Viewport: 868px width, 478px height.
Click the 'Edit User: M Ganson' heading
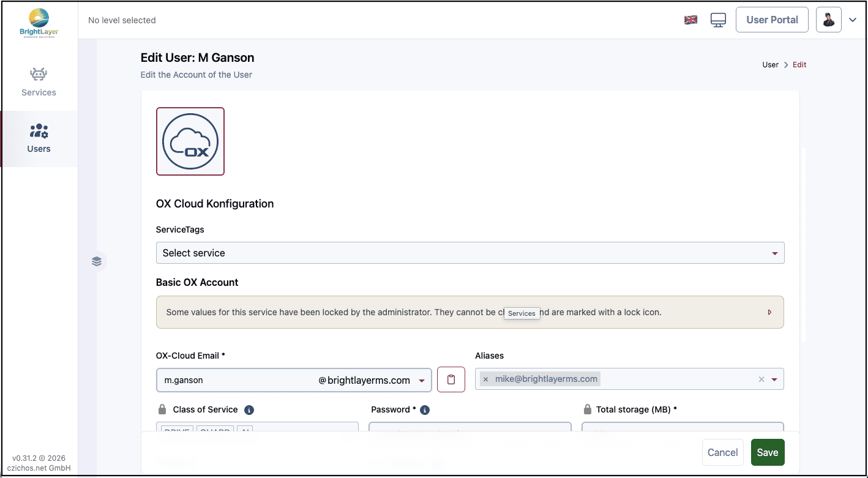[x=197, y=58]
